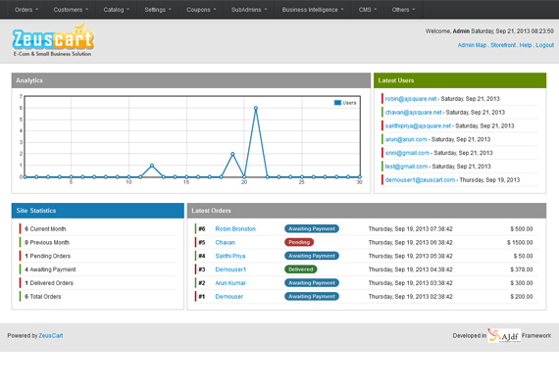The image size is (559, 392).
Task: Click the Delivered status badge
Action: pyautogui.click(x=300, y=269)
